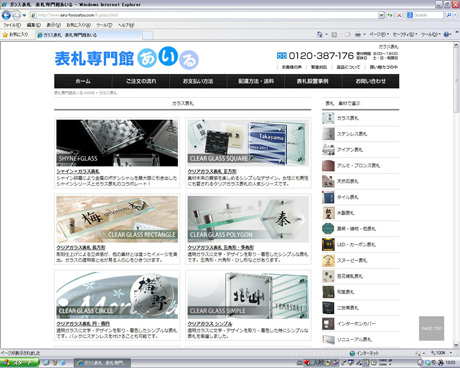Follow the クリアガラス表札 正方形 text link
The width and height of the screenshot is (460, 368).
[x=212, y=171]
